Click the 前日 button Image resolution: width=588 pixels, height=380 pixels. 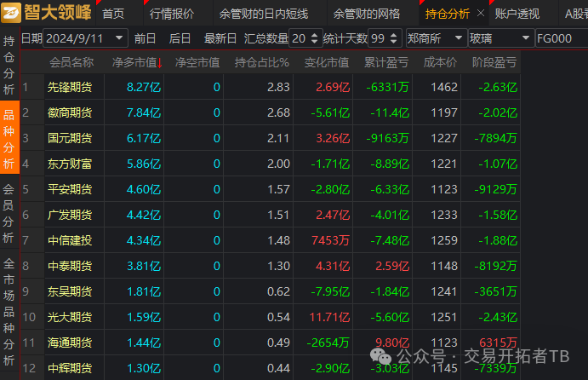[x=145, y=38]
